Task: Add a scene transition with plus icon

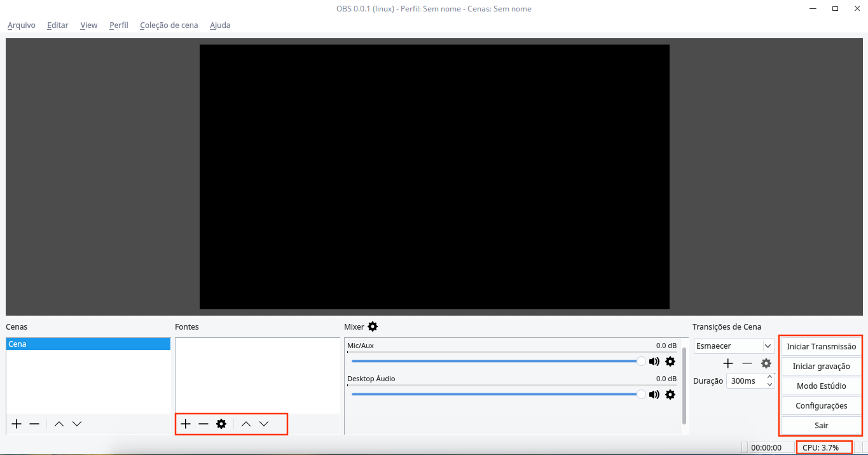Action: (x=728, y=363)
